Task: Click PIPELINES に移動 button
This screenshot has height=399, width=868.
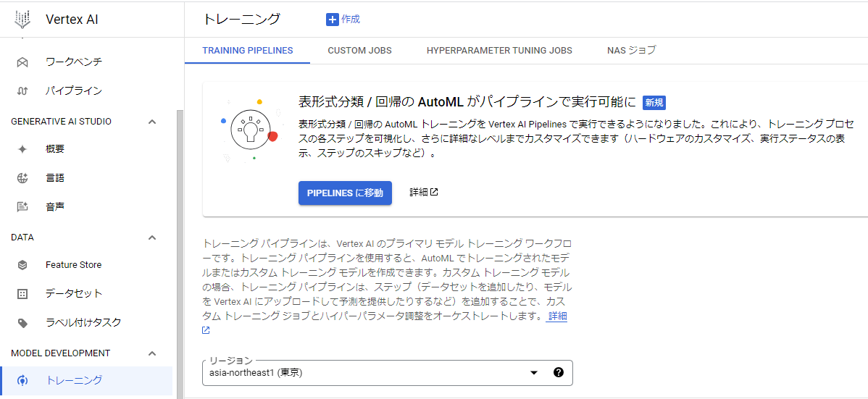Action: pos(345,193)
